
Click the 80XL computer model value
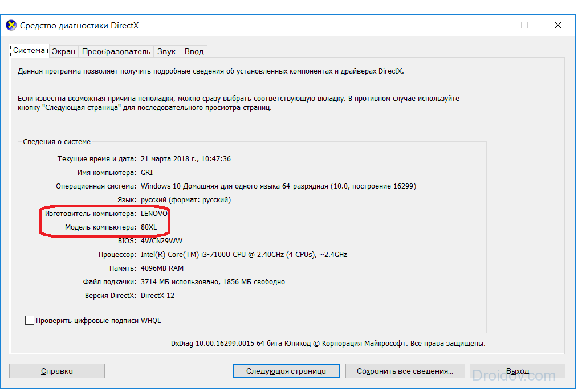tap(148, 227)
